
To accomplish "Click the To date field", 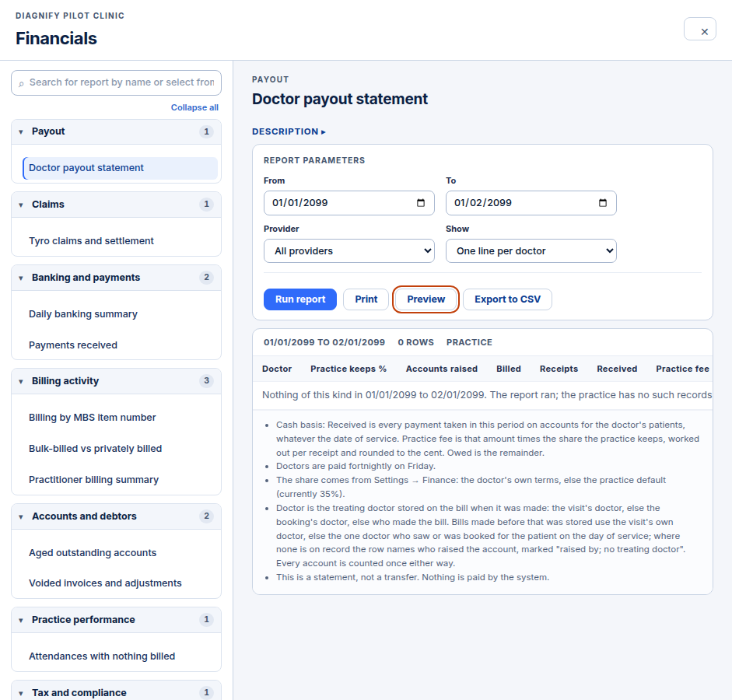I will click(531, 203).
